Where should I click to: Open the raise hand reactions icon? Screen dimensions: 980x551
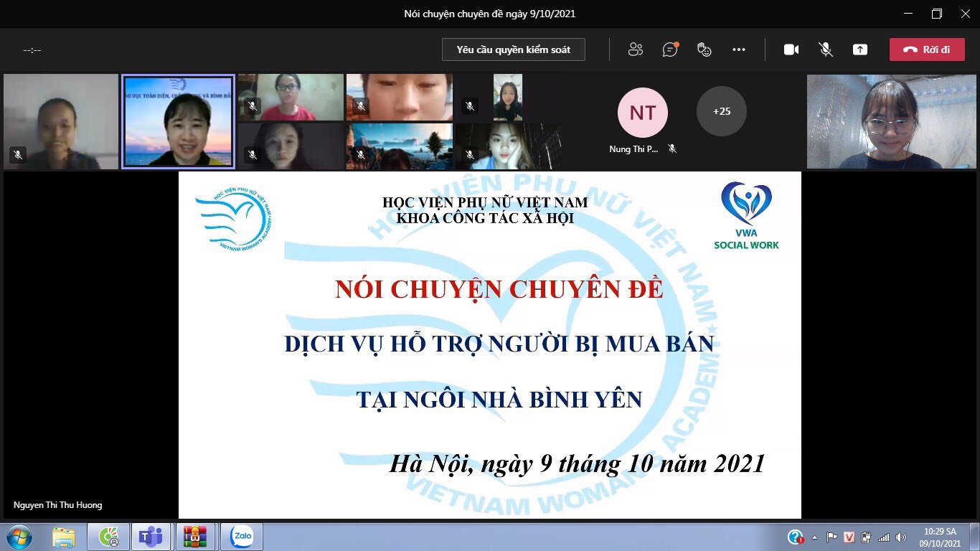(705, 50)
